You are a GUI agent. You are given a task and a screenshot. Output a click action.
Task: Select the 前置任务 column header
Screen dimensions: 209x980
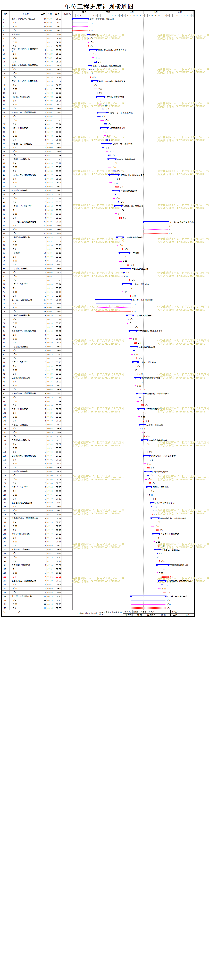pyautogui.click(x=67, y=14)
